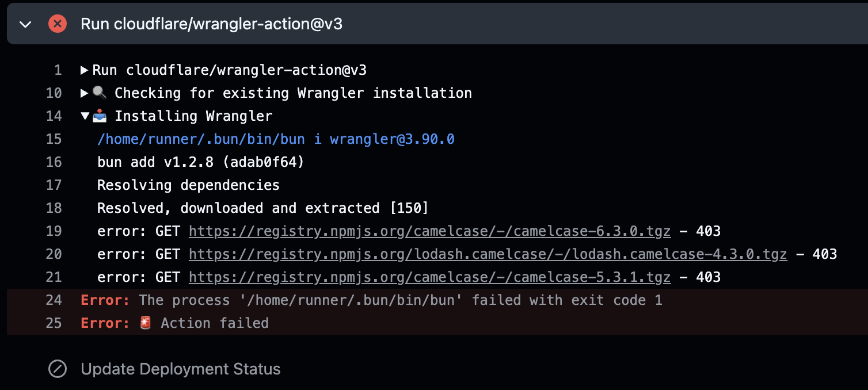Click the magnifying glass icon on line 10
868x390 pixels.
(100, 93)
